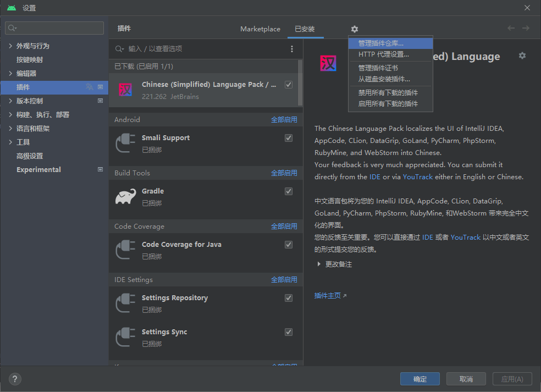541x392 pixels.
Task: Toggle the Gradle plugin checkbox
Action: tap(289, 191)
